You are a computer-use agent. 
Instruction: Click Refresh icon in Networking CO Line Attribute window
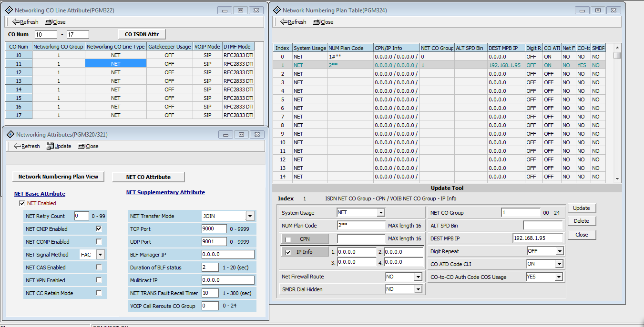point(16,22)
